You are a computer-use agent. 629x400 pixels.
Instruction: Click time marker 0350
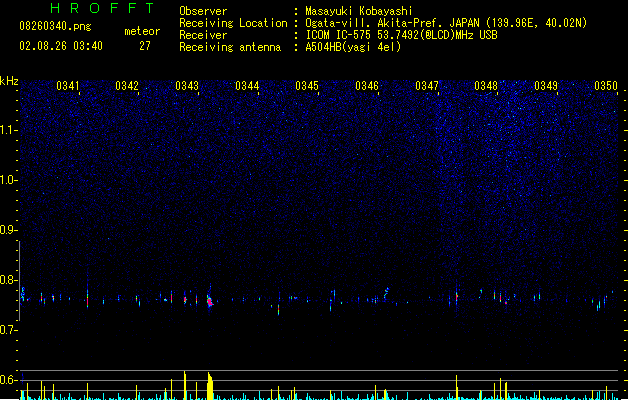point(606,86)
